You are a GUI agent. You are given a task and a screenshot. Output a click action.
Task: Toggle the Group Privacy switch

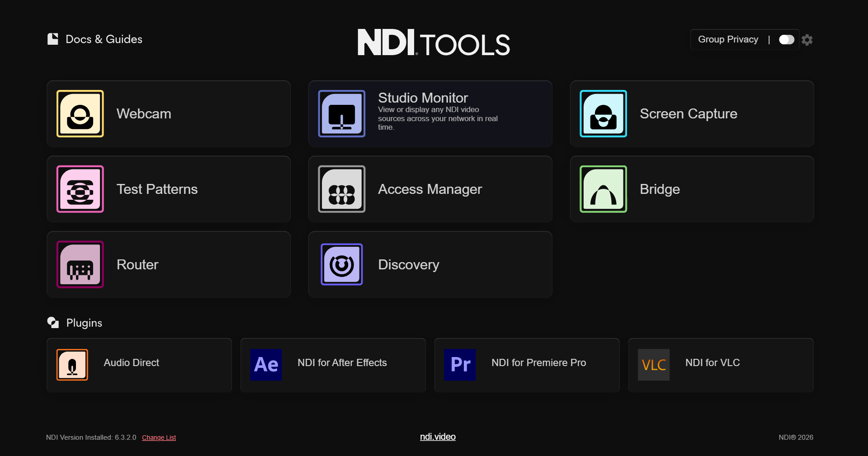pos(787,40)
